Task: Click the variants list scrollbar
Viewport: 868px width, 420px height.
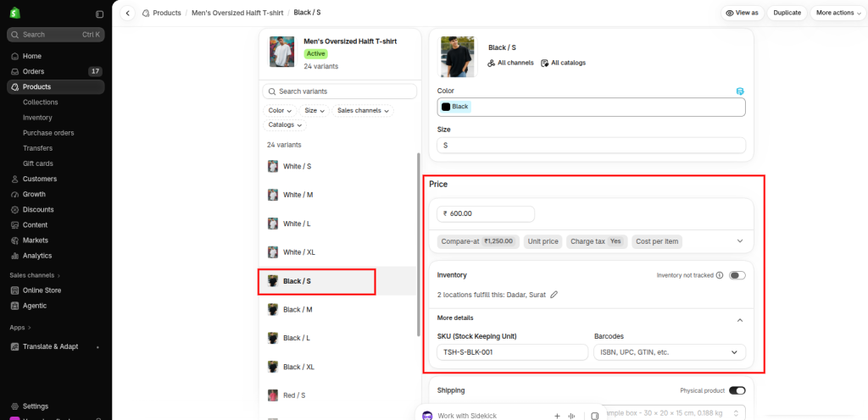Action: (x=418, y=244)
